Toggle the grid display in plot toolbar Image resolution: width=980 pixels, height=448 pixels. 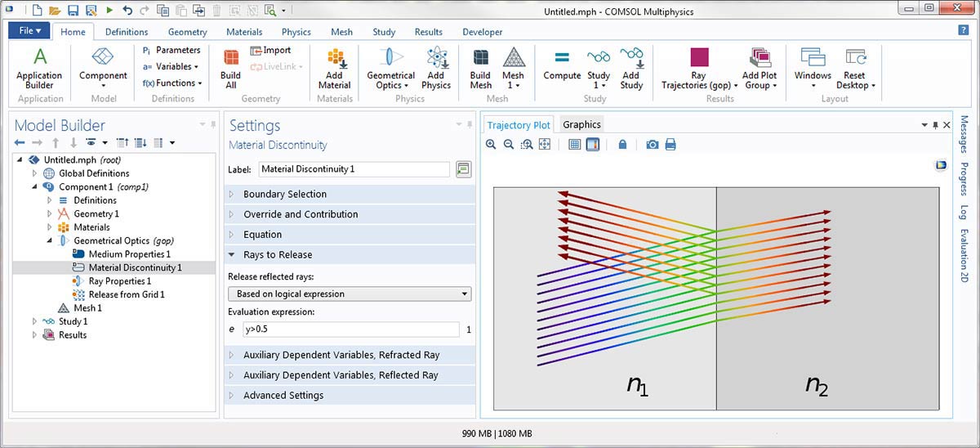coord(574,145)
